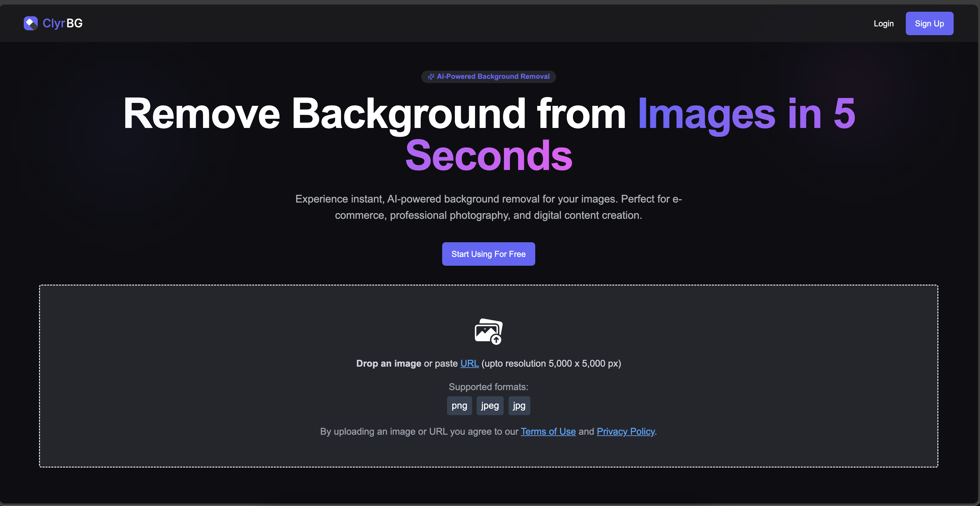Click the AI-Powered Background Removal badge
This screenshot has width=980, height=506.
(x=493, y=77)
